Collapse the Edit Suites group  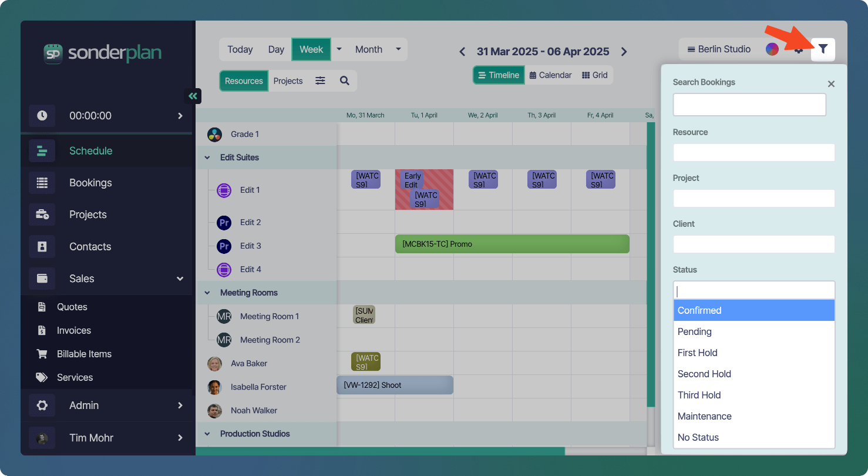tap(207, 157)
